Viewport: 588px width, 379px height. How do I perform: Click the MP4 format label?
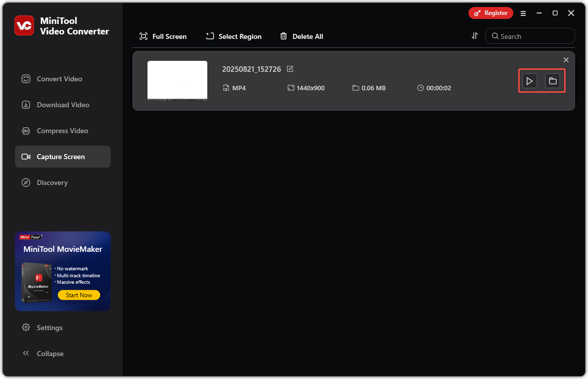click(239, 88)
